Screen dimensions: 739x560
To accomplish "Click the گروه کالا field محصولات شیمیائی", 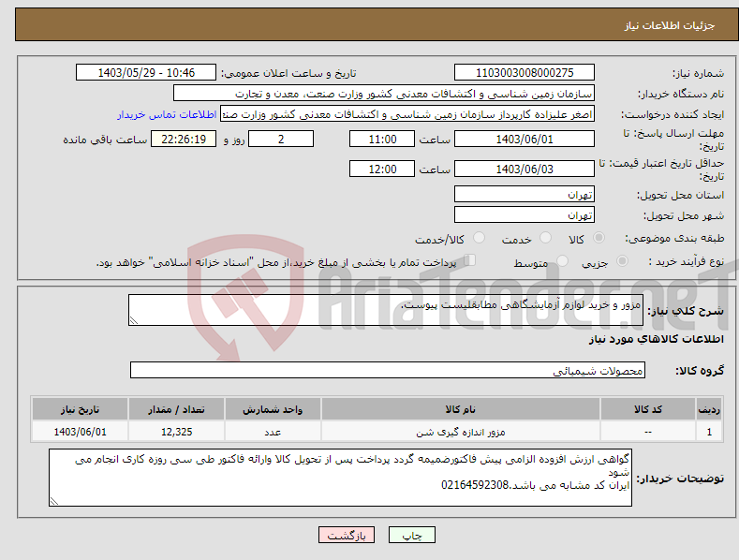I will (x=388, y=371).
